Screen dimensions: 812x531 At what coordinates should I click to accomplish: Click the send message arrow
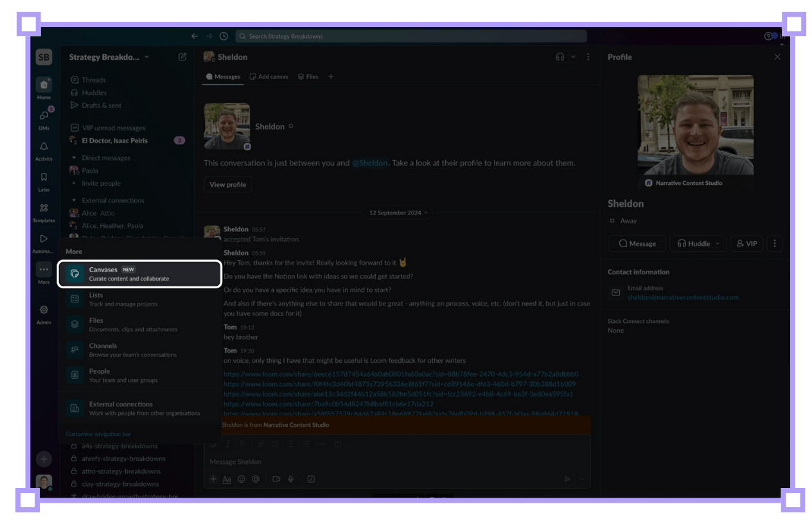[567, 479]
